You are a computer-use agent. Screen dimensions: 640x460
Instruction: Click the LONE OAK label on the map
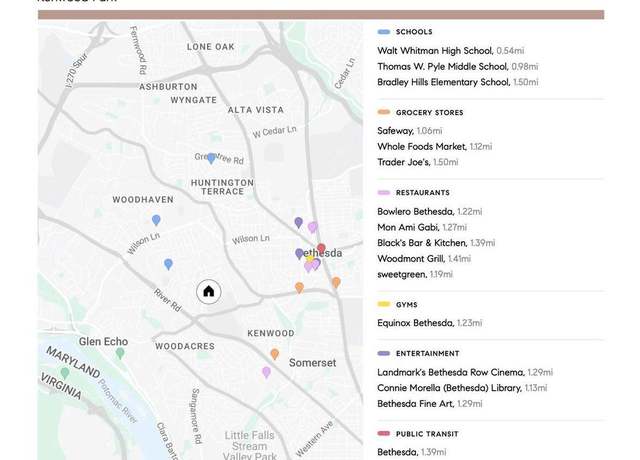(x=211, y=47)
